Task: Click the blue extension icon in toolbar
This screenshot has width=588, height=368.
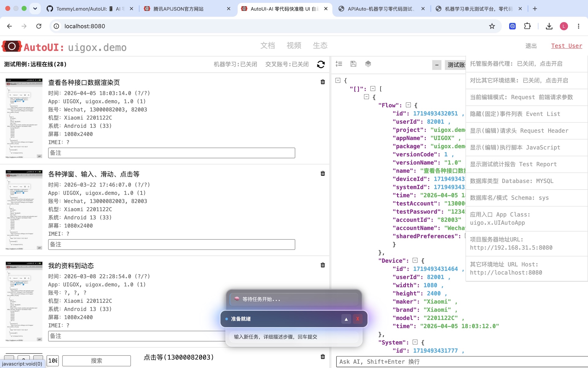Action: (512, 26)
